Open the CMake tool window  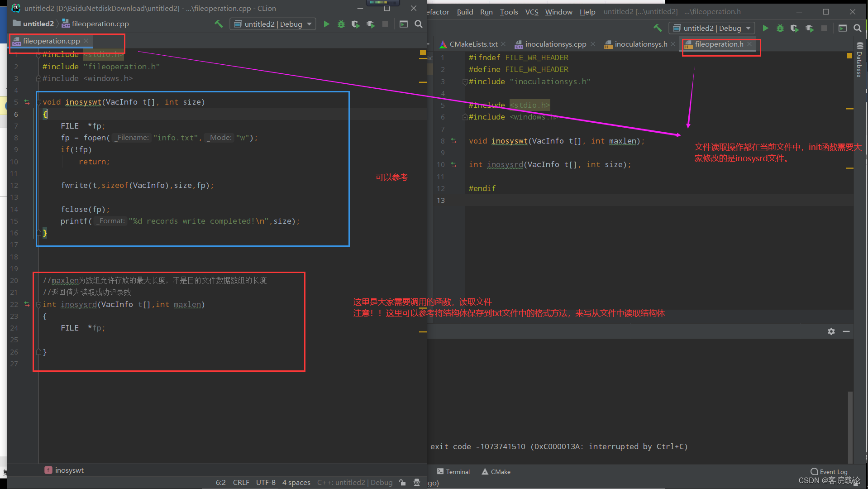pos(496,472)
